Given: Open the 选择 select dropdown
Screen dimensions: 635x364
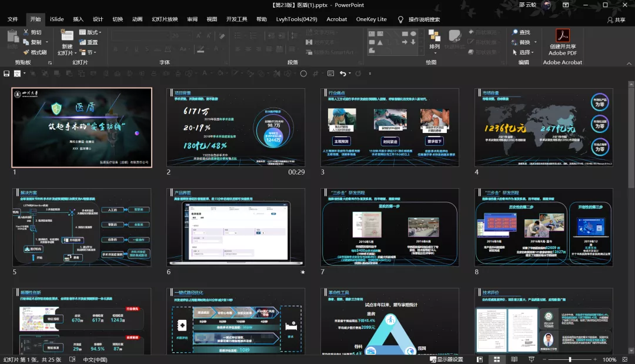Looking at the screenshot, I should pyautogui.click(x=523, y=52).
